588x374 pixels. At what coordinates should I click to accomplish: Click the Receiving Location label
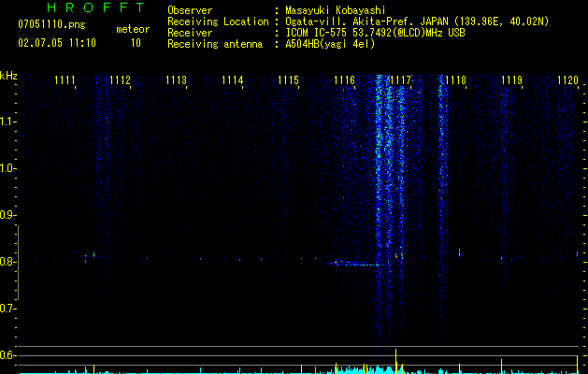(x=218, y=22)
